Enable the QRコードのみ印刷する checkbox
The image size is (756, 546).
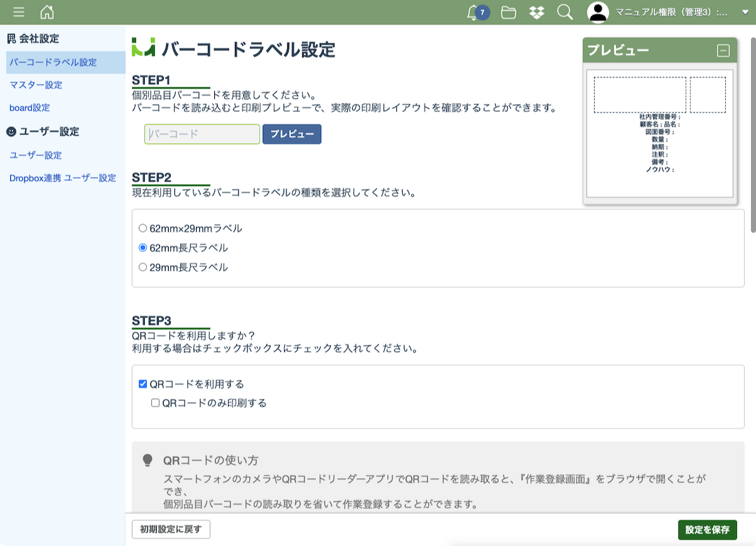point(156,403)
